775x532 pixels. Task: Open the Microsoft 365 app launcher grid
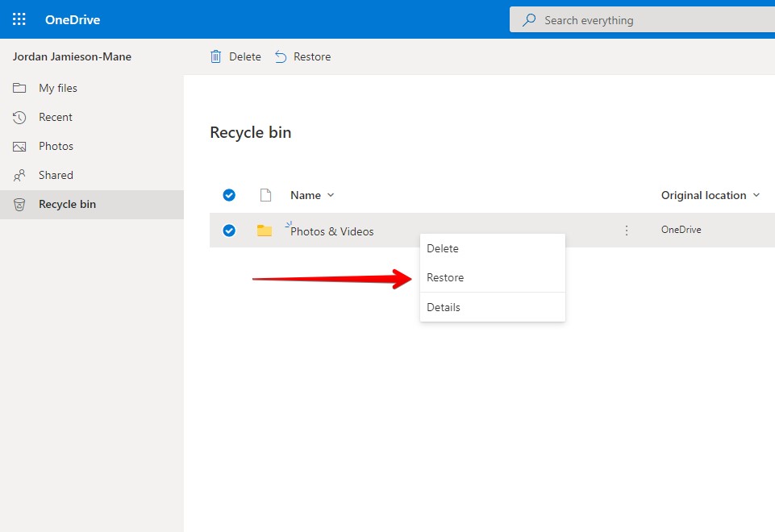pyautogui.click(x=18, y=19)
